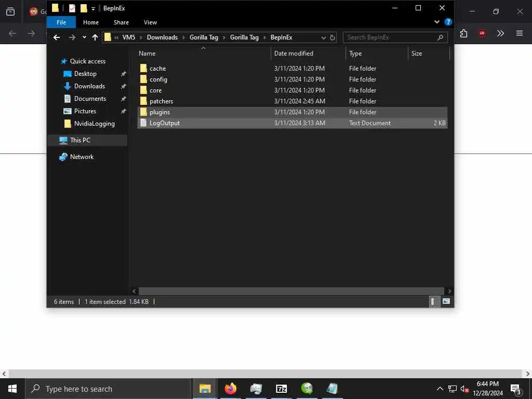The image size is (532, 399).
Task: Open Explorer help question mark
Action: pos(448,22)
